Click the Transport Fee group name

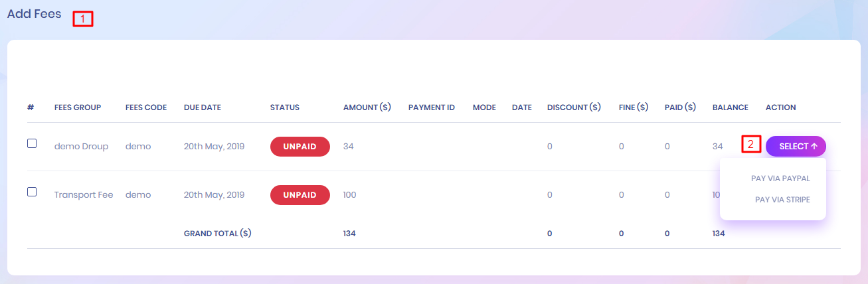[x=84, y=195]
